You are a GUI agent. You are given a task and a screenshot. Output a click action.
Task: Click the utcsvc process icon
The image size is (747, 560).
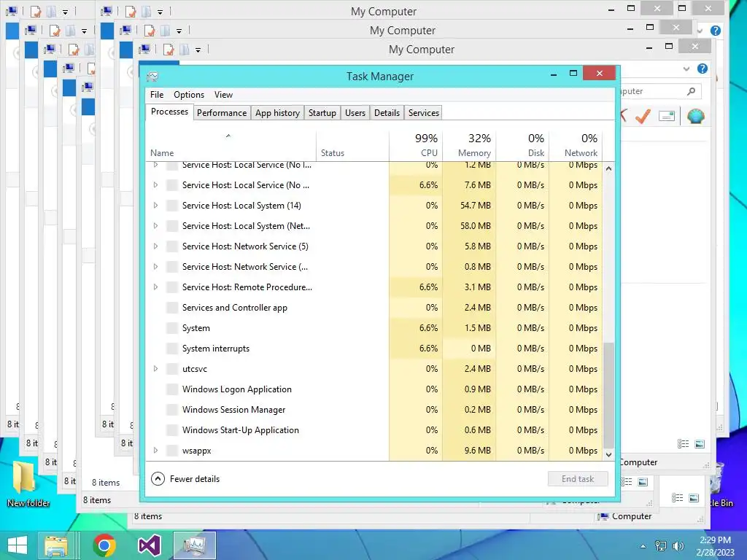172,368
